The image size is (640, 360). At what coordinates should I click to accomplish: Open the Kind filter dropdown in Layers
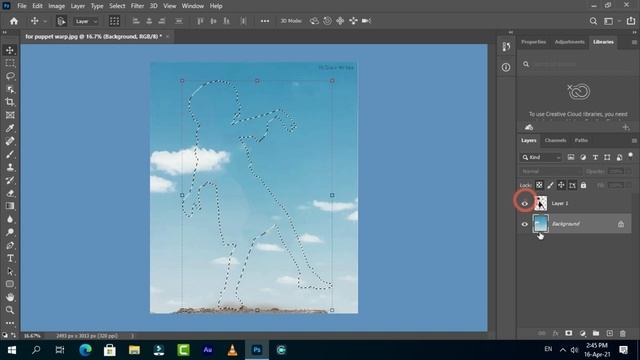541,158
